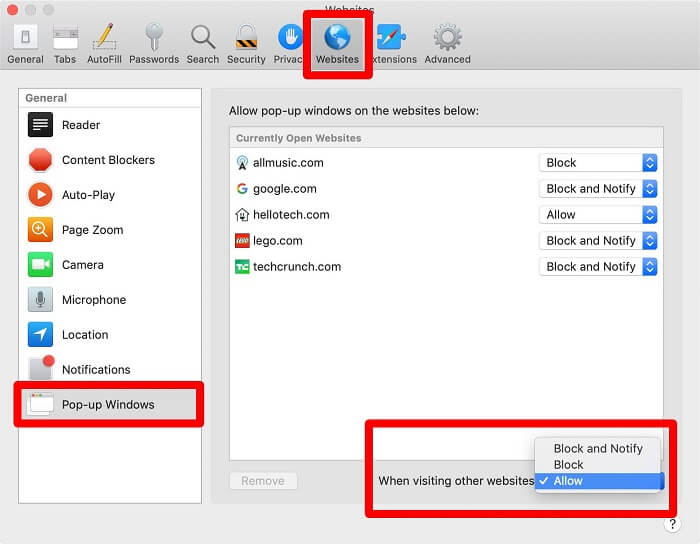Click the Advanced gear icon

[x=447, y=37]
